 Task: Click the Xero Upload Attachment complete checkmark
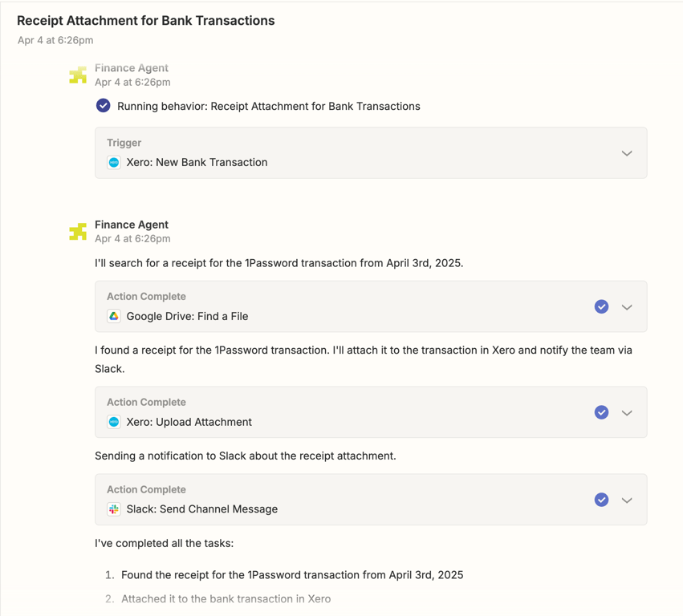tap(601, 412)
